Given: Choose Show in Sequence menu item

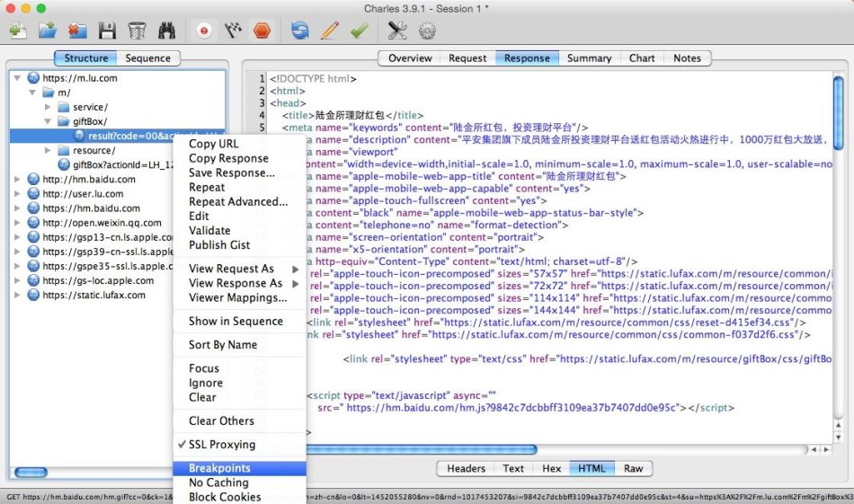Looking at the screenshot, I should [x=236, y=321].
